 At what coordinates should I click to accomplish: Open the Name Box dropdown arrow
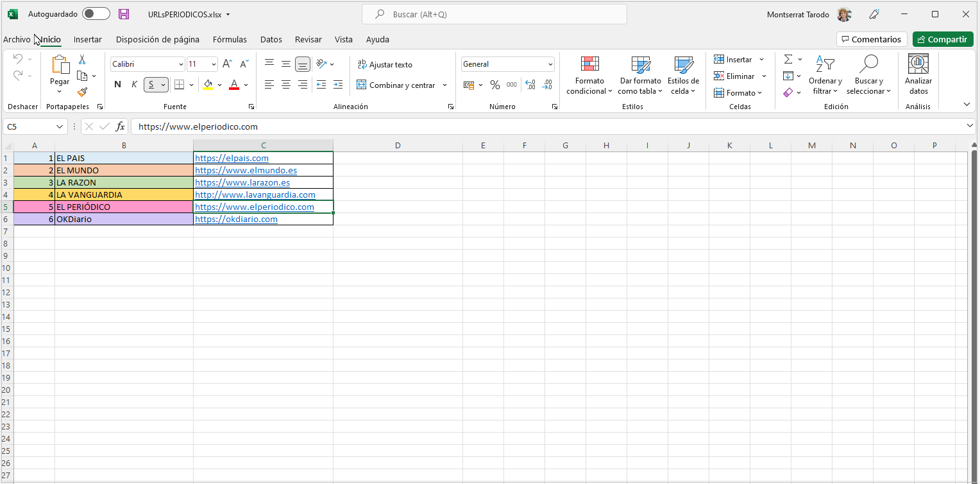(60, 126)
